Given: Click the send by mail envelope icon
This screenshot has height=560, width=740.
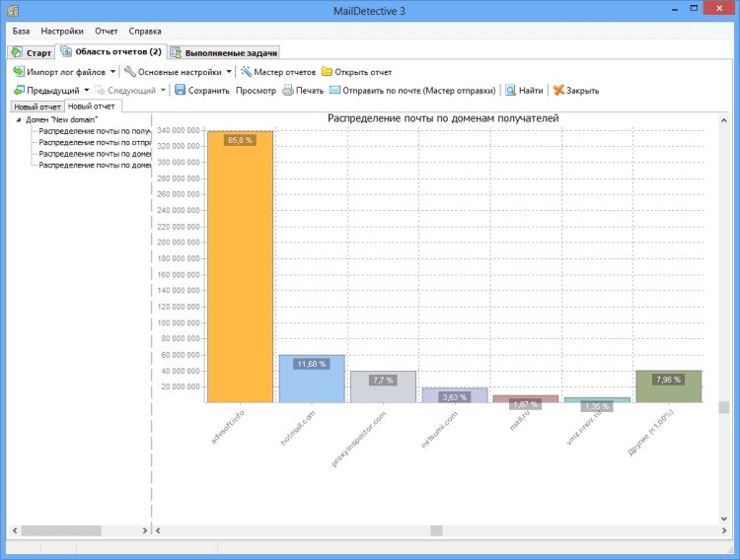Looking at the screenshot, I should (x=334, y=90).
